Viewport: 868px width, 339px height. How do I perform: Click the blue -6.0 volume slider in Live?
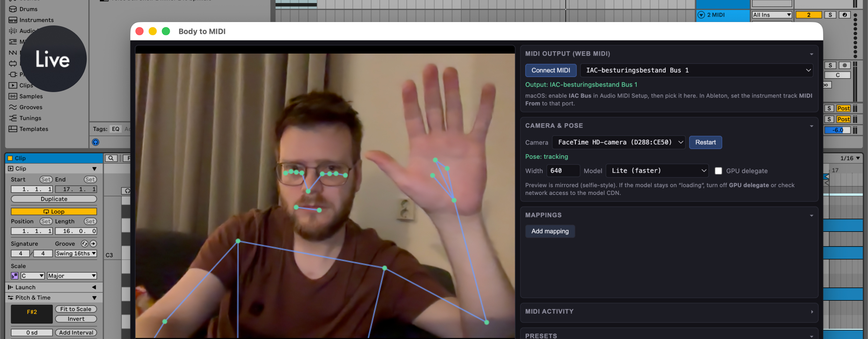pyautogui.click(x=838, y=130)
